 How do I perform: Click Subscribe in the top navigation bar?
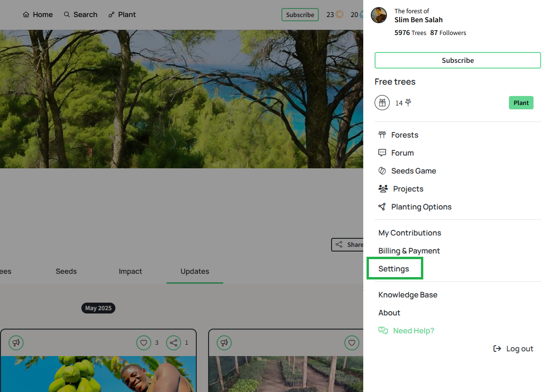click(x=300, y=15)
